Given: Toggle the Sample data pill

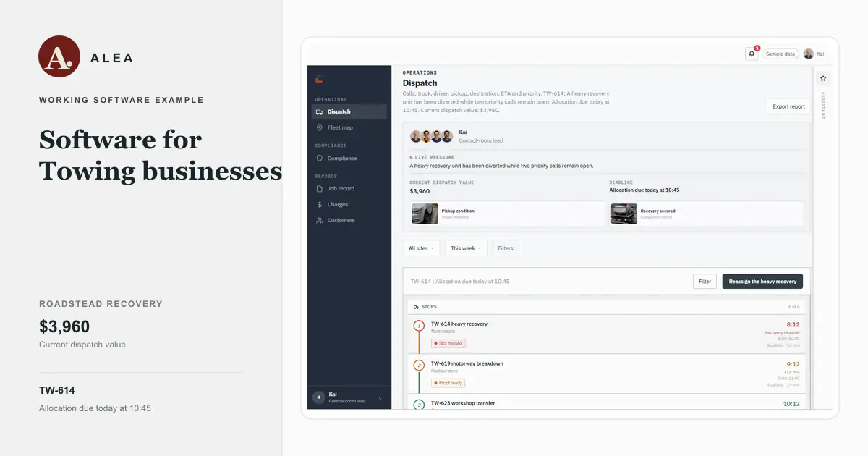Looking at the screenshot, I should pos(780,54).
